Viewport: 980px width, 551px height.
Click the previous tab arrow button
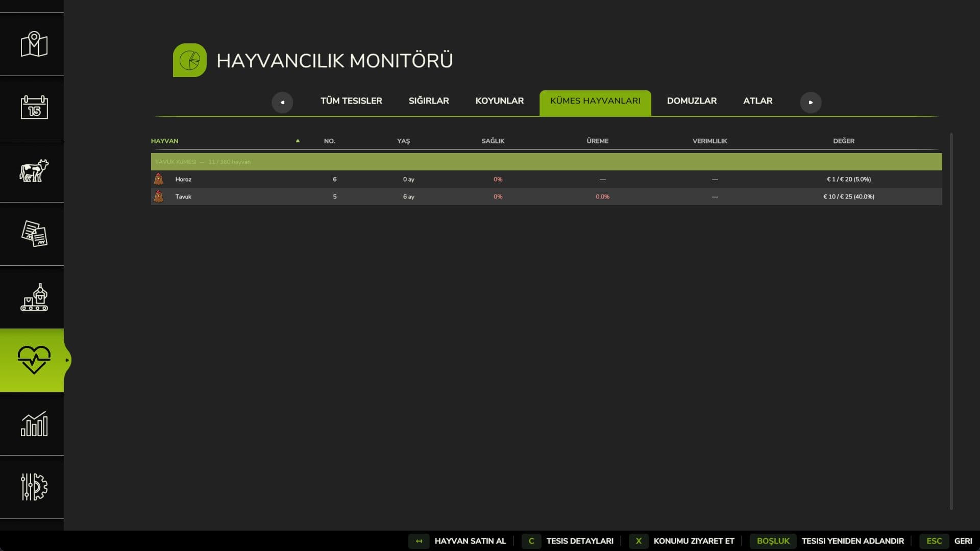pos(282,102)
